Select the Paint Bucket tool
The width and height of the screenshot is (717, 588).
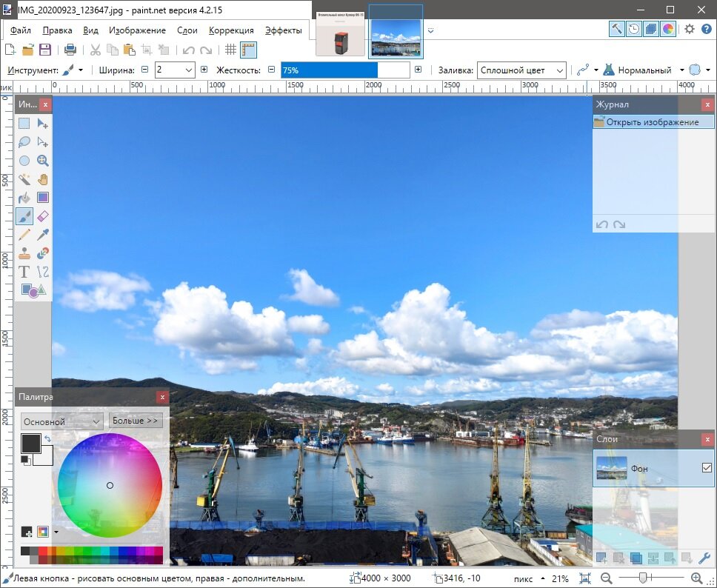click(x=24, y=198)
